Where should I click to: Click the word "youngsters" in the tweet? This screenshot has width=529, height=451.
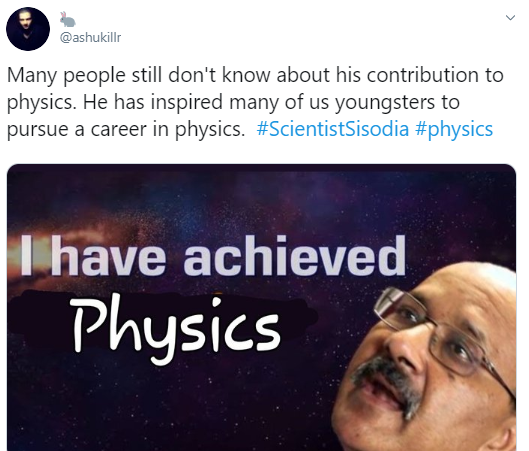(384, 102)
